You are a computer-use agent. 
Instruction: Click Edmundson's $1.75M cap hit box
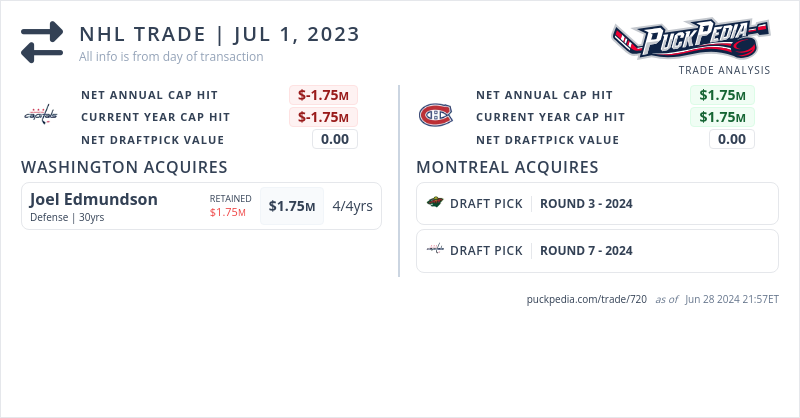click(292, 206)
